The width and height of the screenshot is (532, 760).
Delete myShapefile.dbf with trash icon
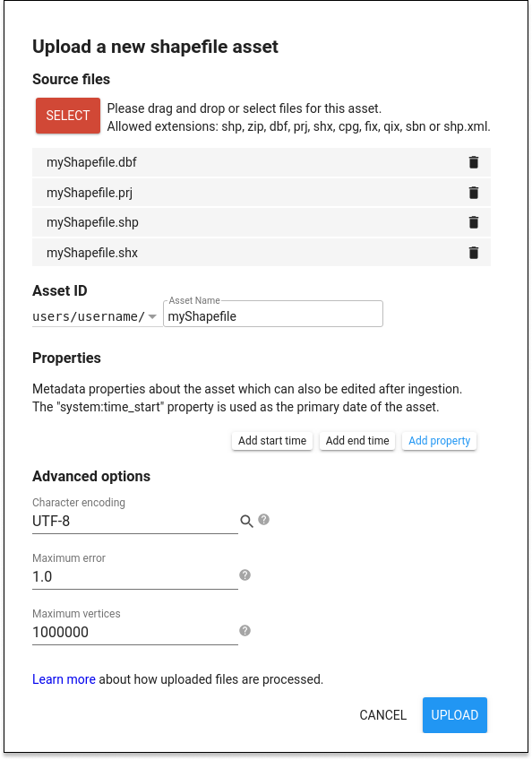click(474, 162)
